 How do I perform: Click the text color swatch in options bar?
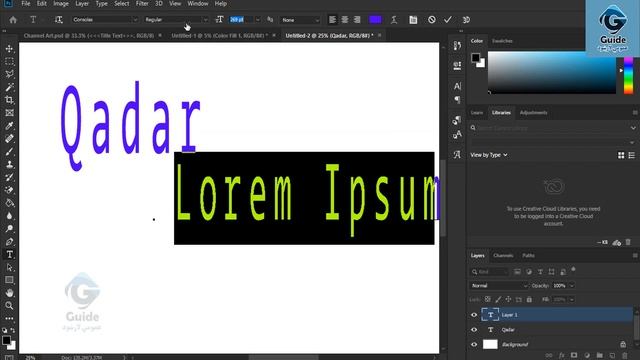click(x=375, y=20)
